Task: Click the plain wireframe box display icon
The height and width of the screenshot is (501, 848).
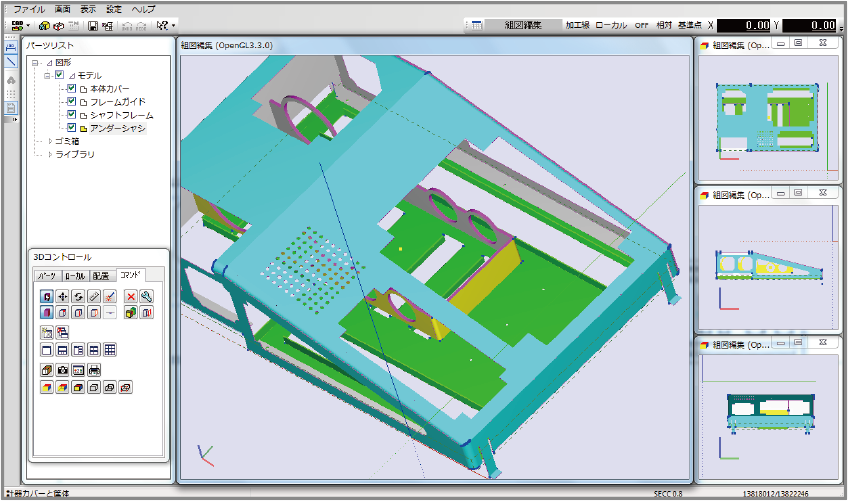Action: (x=94, y=387)
